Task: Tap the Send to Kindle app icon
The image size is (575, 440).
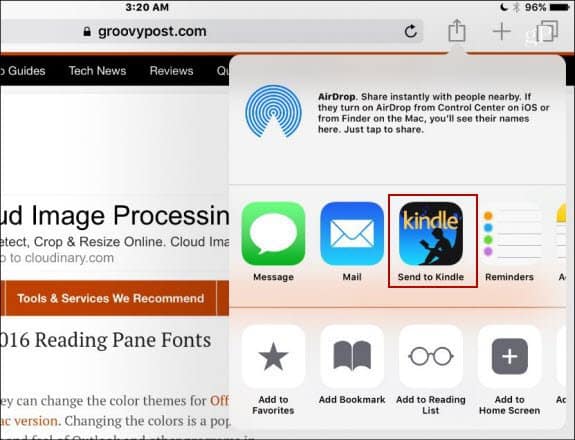Action: [431, 234]
